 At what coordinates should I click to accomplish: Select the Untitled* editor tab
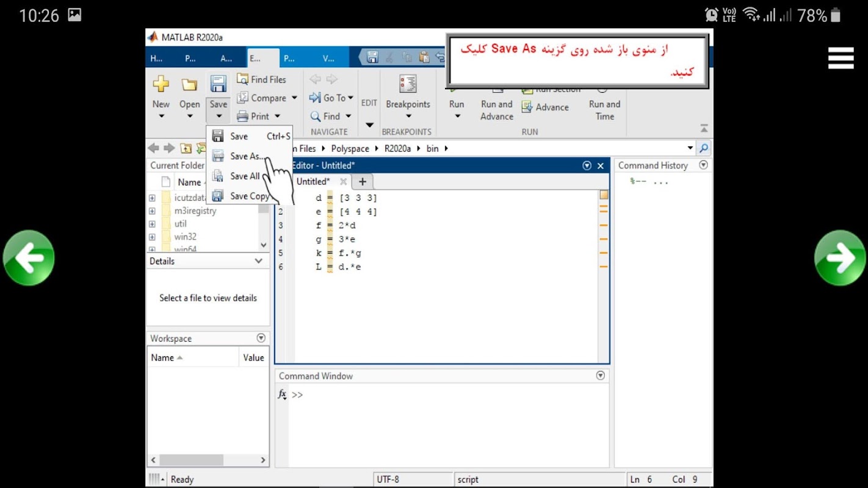coord(313,181)
